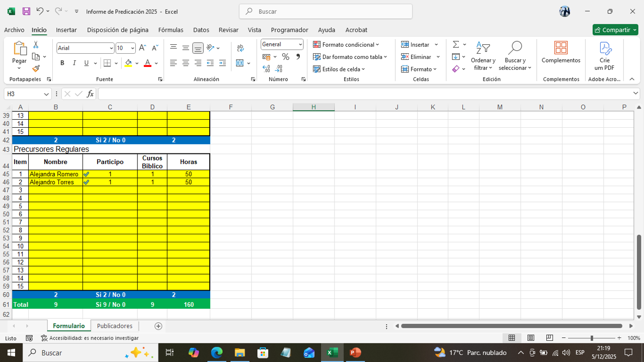Toggle align right horizontal alignment

[x=198, y=63]
